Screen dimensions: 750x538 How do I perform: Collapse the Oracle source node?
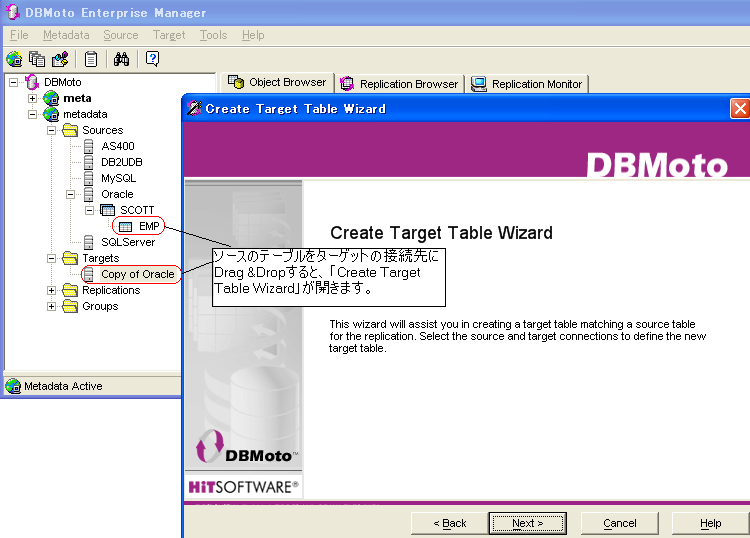(x=70, y=195)
